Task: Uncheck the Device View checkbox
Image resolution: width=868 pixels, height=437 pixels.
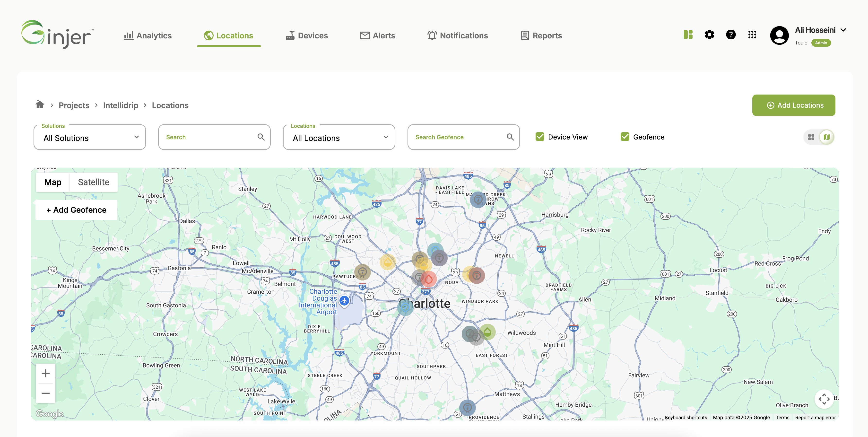Action: click(540, 137)
